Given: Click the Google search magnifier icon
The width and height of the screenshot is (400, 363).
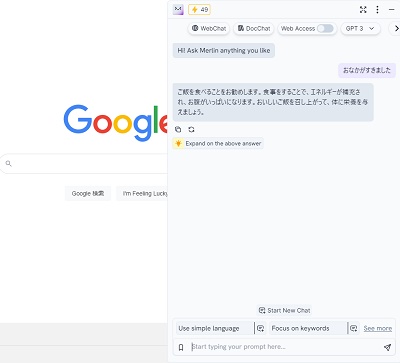Looking at the screenshot, I should [9, 163].
